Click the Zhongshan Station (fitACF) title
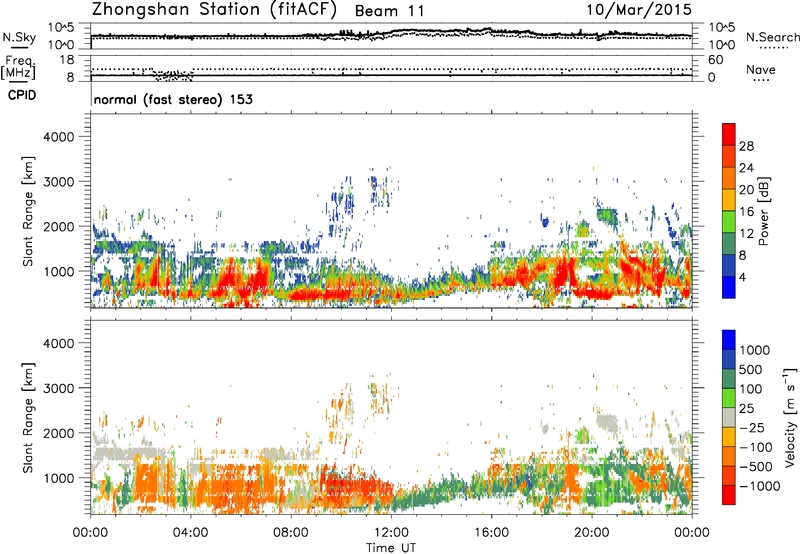The height and width of the screenshot is (554, 800). (214, 10)
